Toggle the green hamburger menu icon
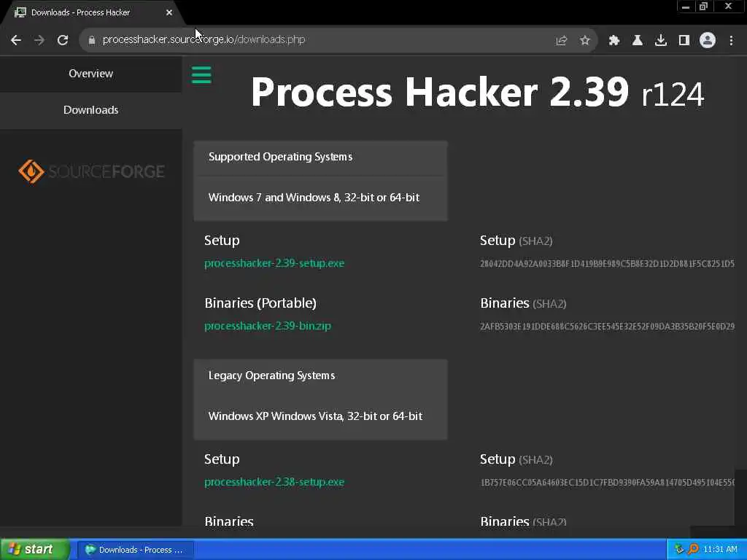747x560 pixels. coord(201,75)
